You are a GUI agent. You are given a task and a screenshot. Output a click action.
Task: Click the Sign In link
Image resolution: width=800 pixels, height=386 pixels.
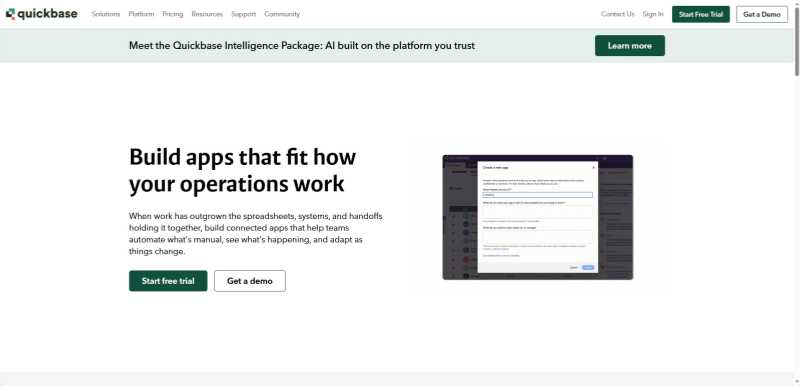653,14
